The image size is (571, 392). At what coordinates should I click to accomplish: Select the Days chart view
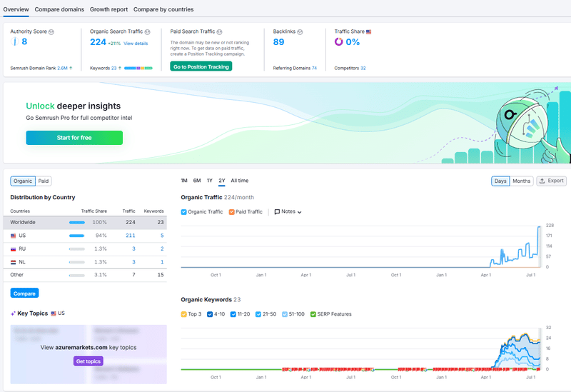500,181
